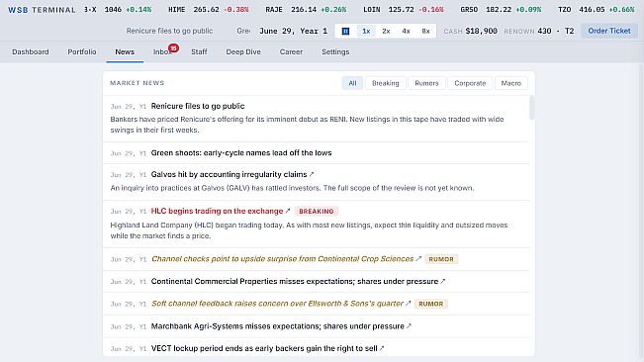This screenshot has height=362, width=644.
Task: Click the news list scrollbar thumb
Action: click(x=532, y=108)
